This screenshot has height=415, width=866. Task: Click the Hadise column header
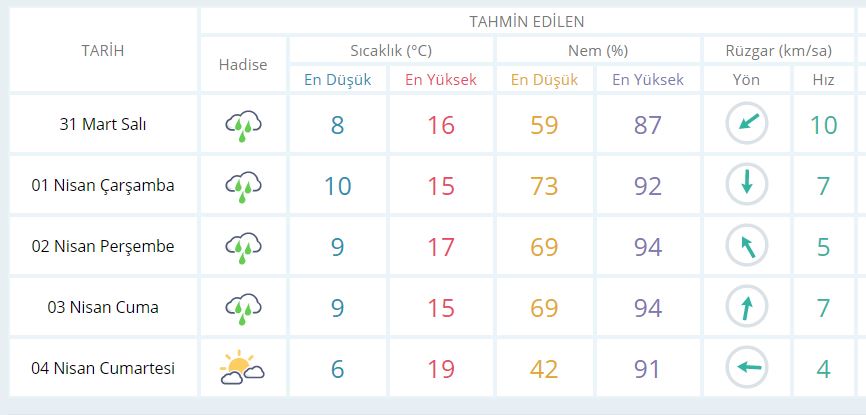tap(243, 64)
